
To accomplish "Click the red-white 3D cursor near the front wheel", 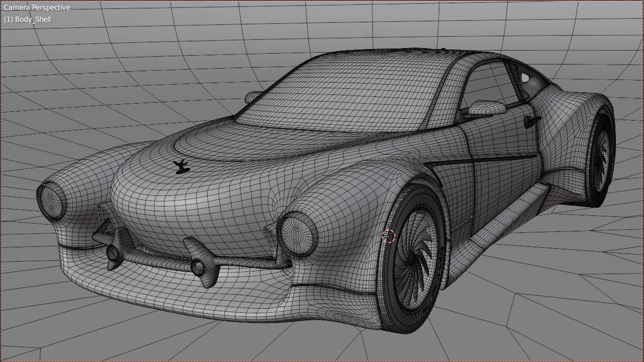I will (389, 236).
